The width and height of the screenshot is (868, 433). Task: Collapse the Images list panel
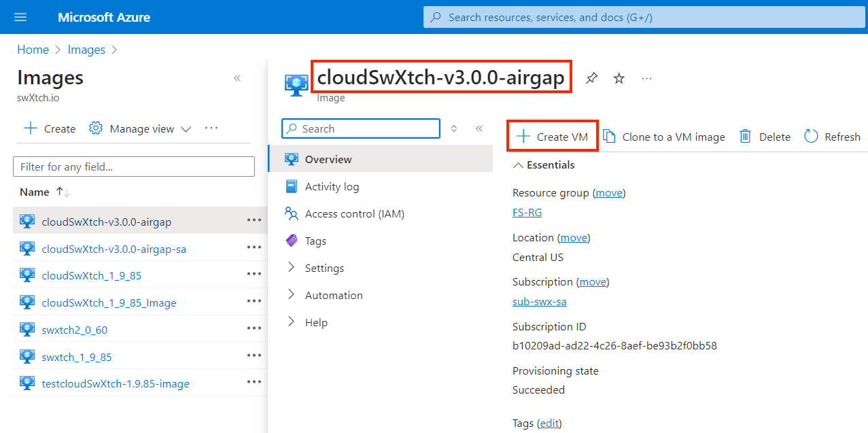(237, 78)
